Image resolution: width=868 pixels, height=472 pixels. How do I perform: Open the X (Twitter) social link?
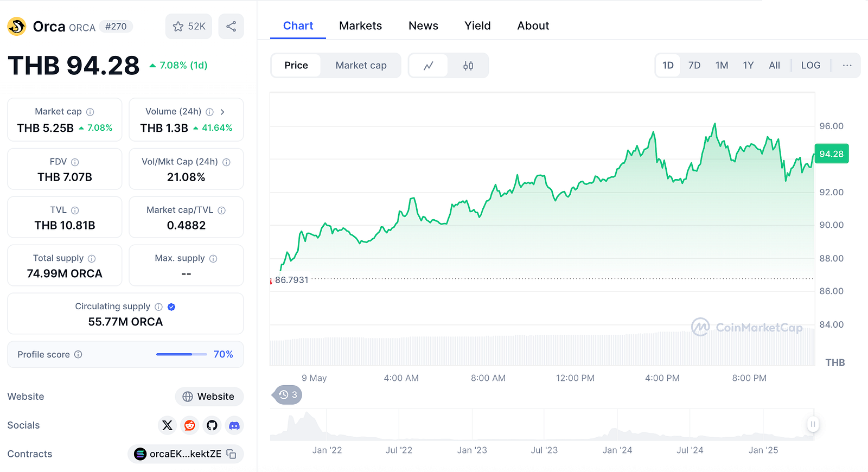point(167,425)
